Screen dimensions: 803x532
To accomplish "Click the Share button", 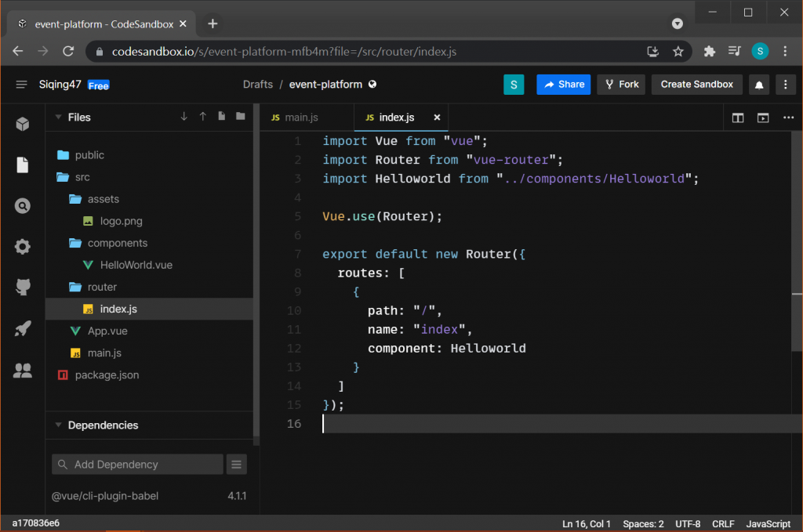I will 563,85.
